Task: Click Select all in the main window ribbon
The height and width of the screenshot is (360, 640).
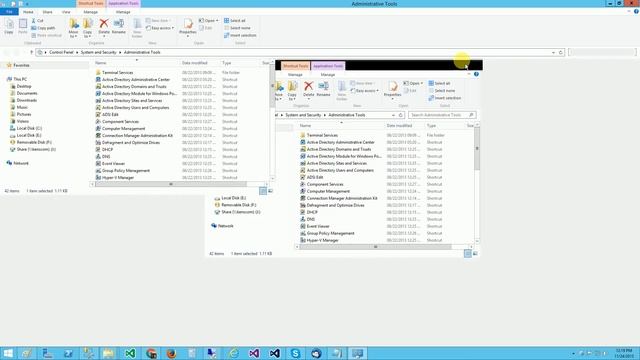Action: pos(235,20)
